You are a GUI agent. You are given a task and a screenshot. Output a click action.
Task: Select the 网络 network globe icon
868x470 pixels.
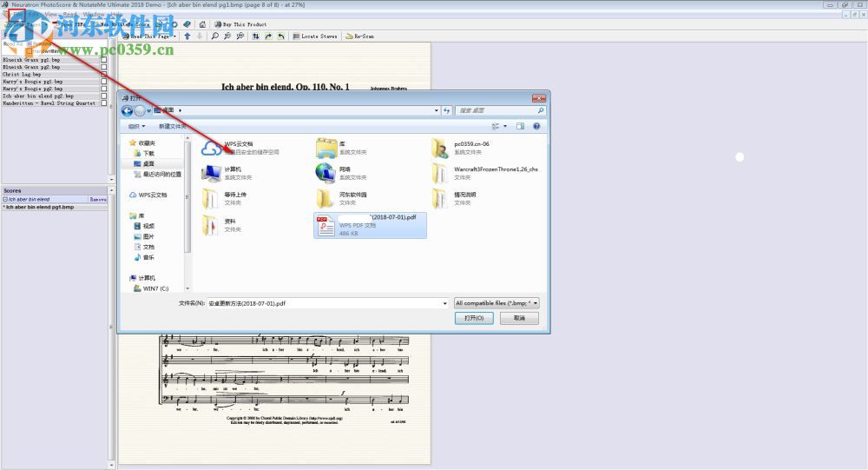click(x=325, y=173)
